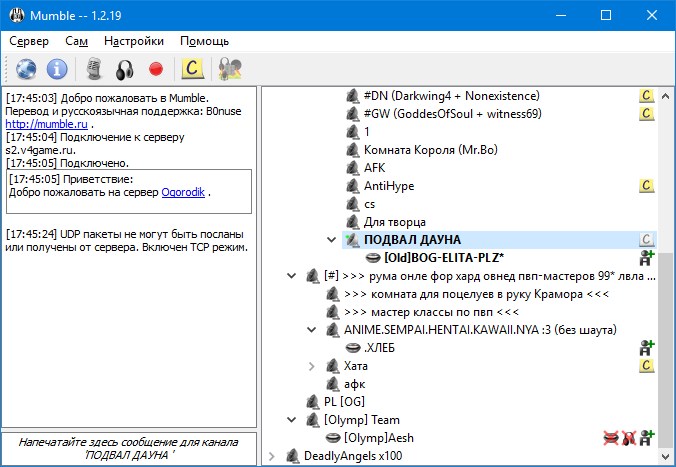Viewport: 676px width, 467px height.
Task: Click the grayed-out users icon in the toolbar
Action: [231, 68]
